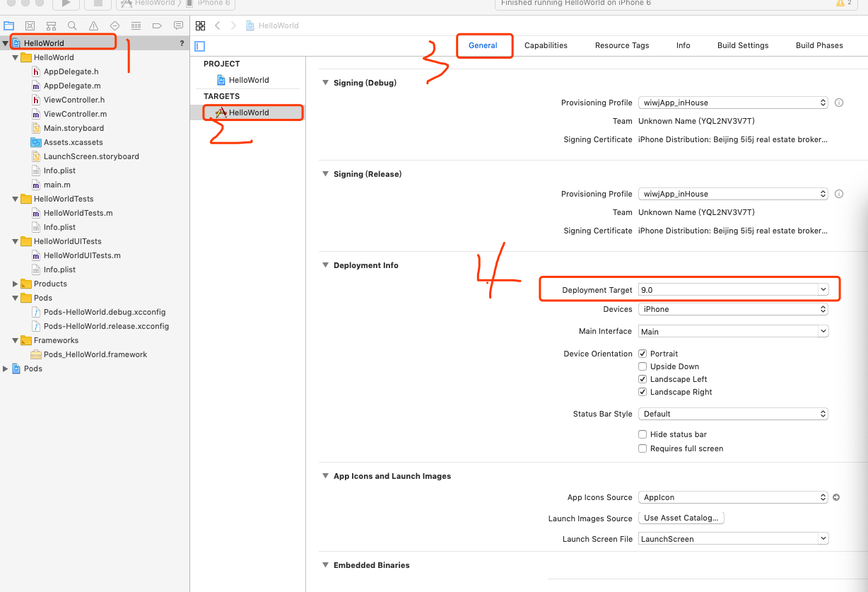The width and height of the screenshot is (868, 592).
Task: Open the Deployment Target combo box
Action: 733,290
